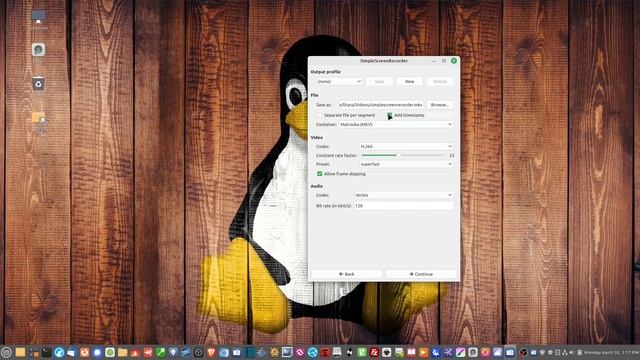Open the Computer icon on the desktop
Image resolution: width=640 pixels, height=360 pixels.
(x=38, y=17)
